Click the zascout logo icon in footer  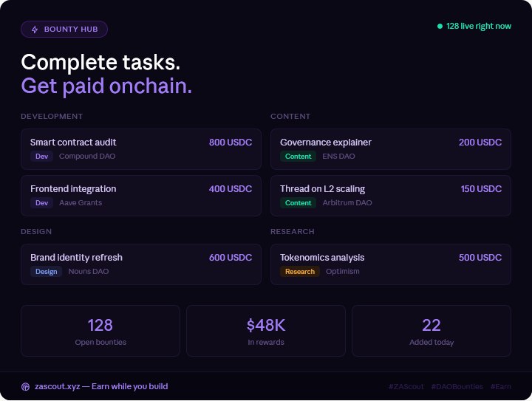pyautogui.click(x=25, y=387)
